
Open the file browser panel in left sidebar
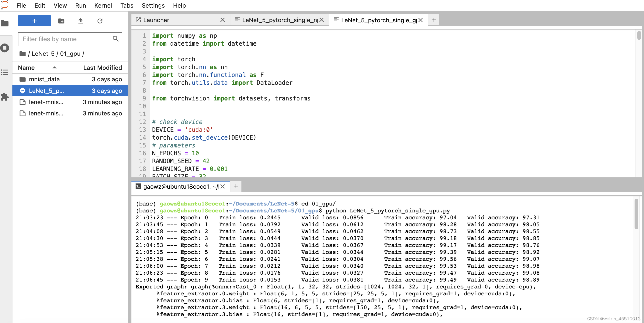tap(5, 23)
